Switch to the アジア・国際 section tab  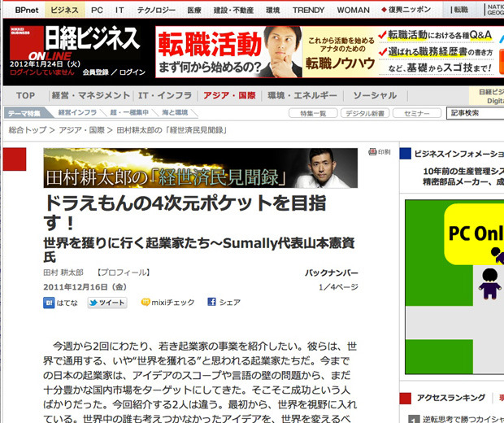coord(228,96)
